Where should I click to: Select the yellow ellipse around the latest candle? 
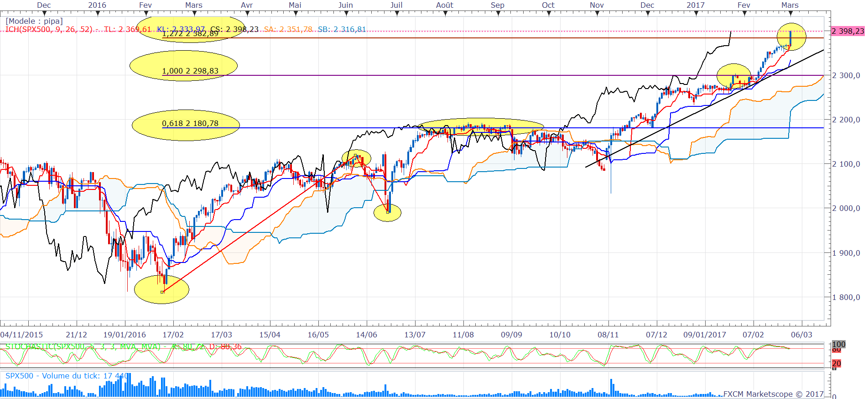click(791, 37)
